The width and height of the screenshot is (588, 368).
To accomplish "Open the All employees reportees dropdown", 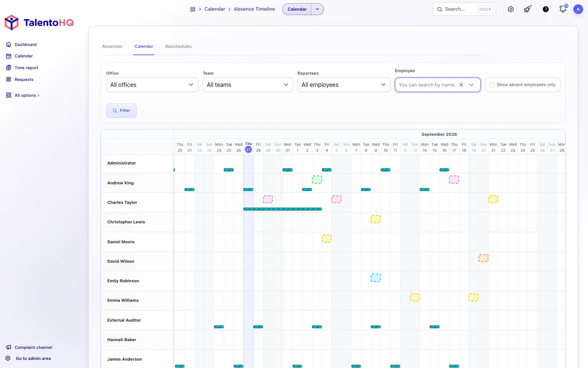I will pyautogui.click(x=344, y=85).
